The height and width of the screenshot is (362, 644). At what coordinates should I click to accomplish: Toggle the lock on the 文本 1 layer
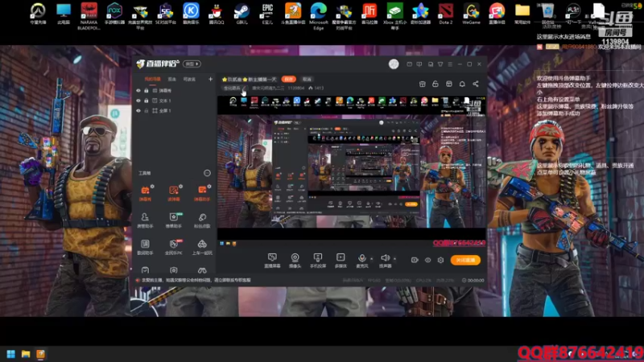pos(147,101)
